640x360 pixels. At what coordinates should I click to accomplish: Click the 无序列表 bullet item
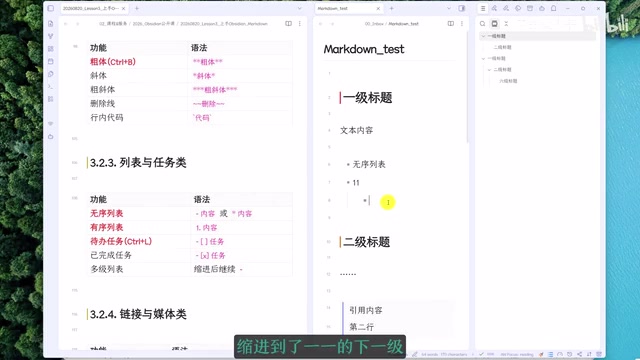pyautogui.click(x=369, y=164)
